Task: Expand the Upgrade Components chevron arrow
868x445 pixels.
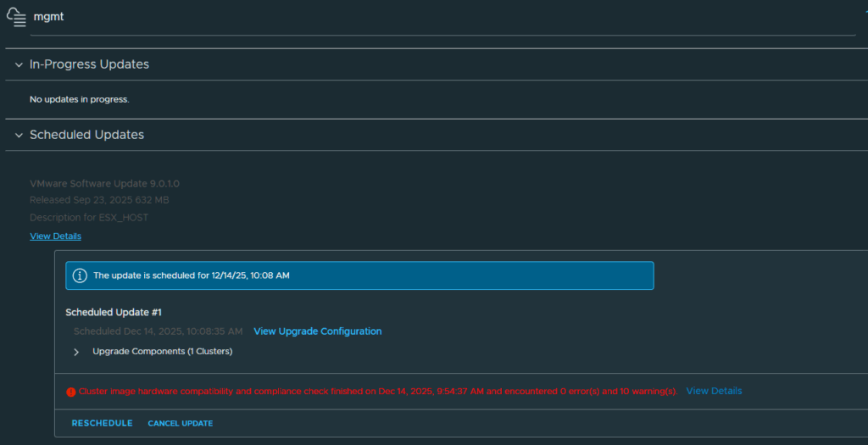Action: 76,352
